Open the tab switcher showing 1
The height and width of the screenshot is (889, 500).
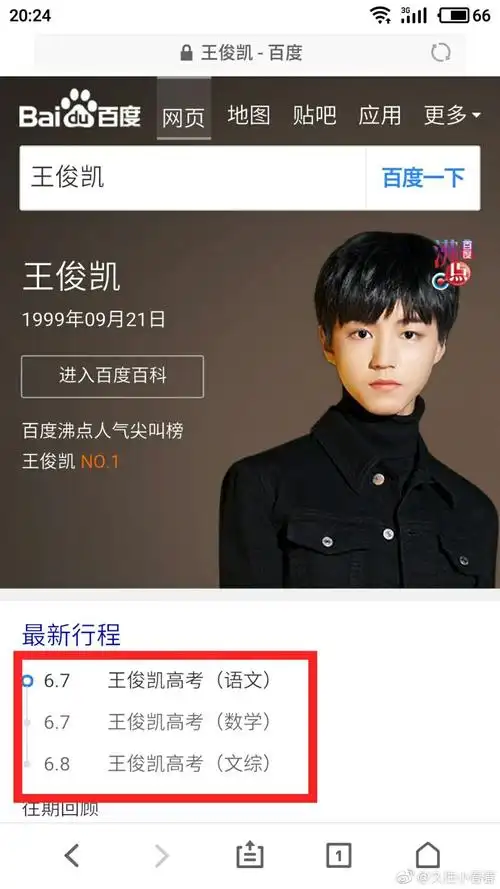click(x=338, y=855)
